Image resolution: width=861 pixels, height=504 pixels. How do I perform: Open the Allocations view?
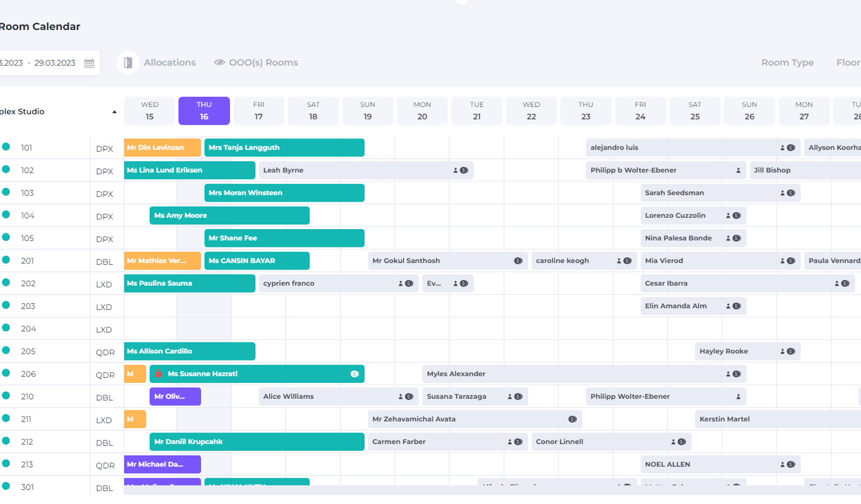point(170,62)
